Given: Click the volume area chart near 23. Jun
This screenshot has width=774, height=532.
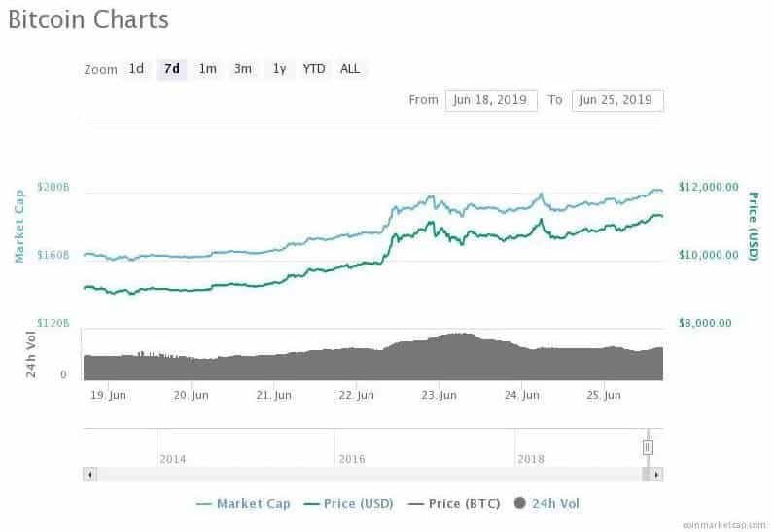Looking at the screenshot, I should pos(439,360).
